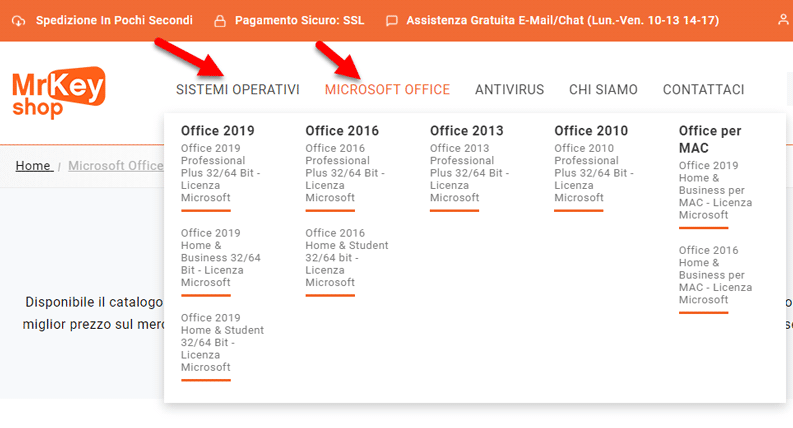Click 'Spedizione In Pochi Secondi' text
Viewport: 793px width, 428px height.
(x=114, y=20)
